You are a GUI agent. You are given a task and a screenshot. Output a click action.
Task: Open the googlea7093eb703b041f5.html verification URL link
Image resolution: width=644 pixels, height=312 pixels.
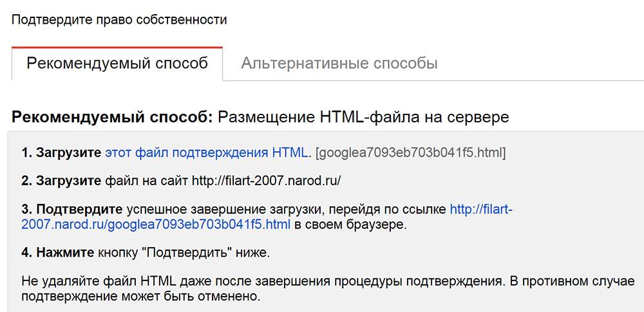point(156,225)
